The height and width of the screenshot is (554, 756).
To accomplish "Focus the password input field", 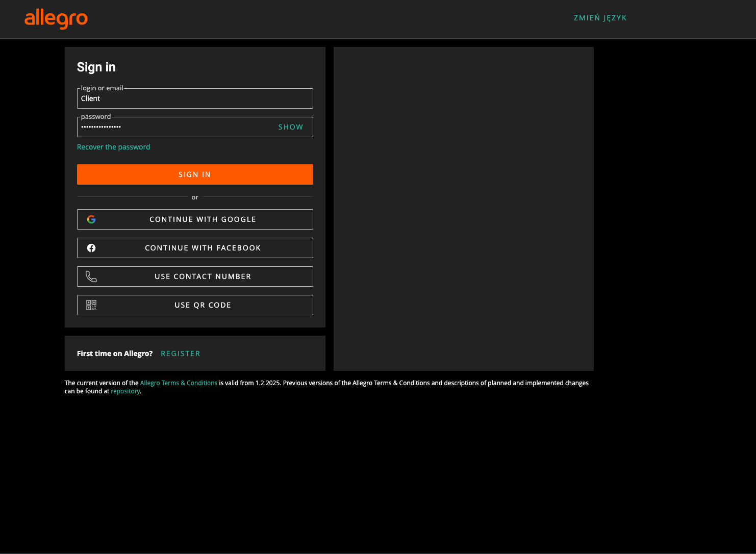I will tap(173, 127).
